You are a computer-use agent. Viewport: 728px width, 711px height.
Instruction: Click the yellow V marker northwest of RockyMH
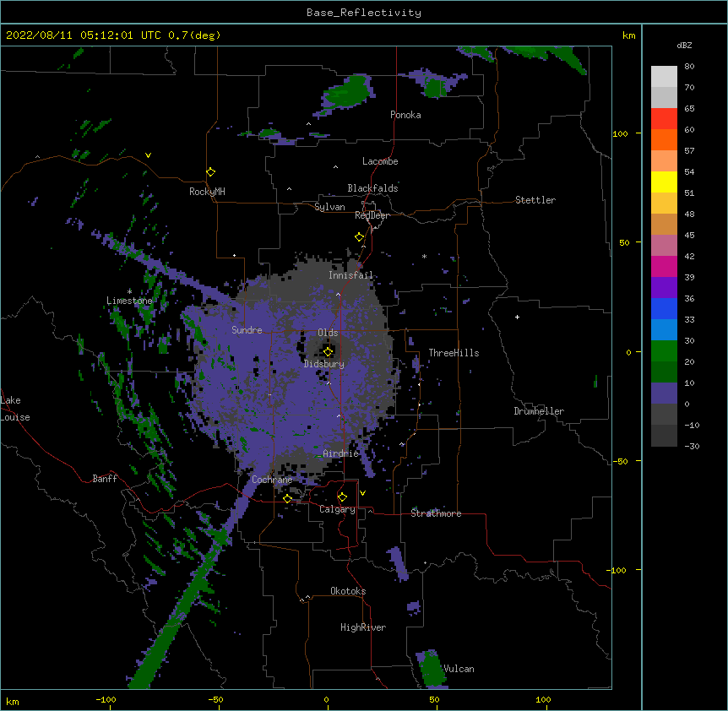point(148,155)
